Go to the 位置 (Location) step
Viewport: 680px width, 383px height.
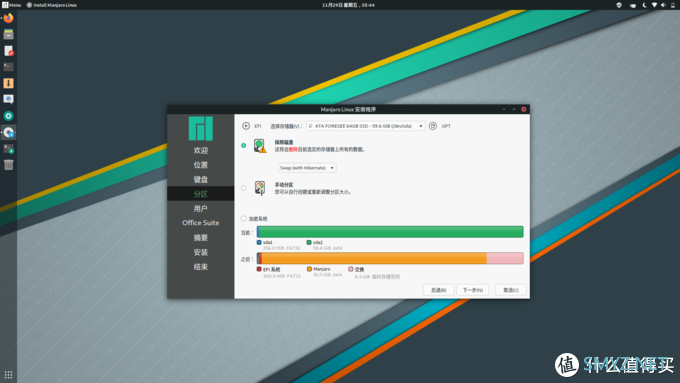[201, 165]
